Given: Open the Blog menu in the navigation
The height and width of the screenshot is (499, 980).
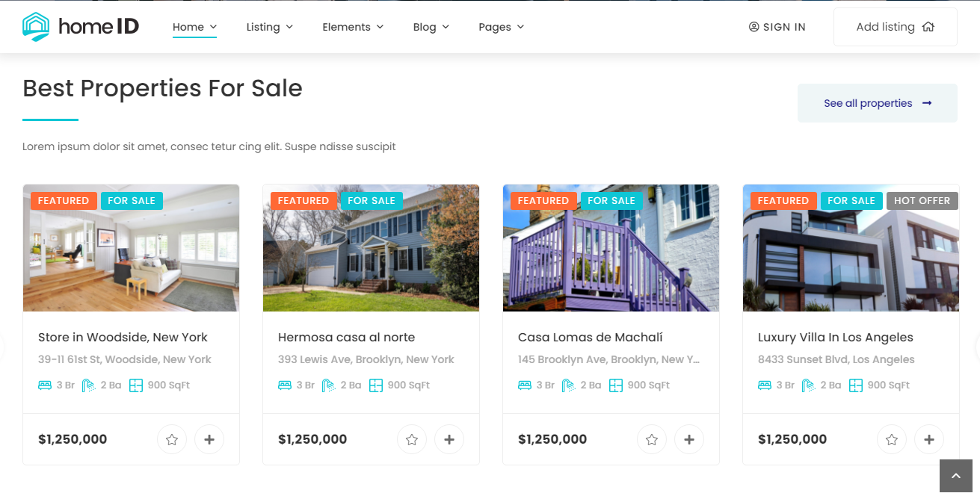Looking at the screenshot, I should tap(431, 27).
